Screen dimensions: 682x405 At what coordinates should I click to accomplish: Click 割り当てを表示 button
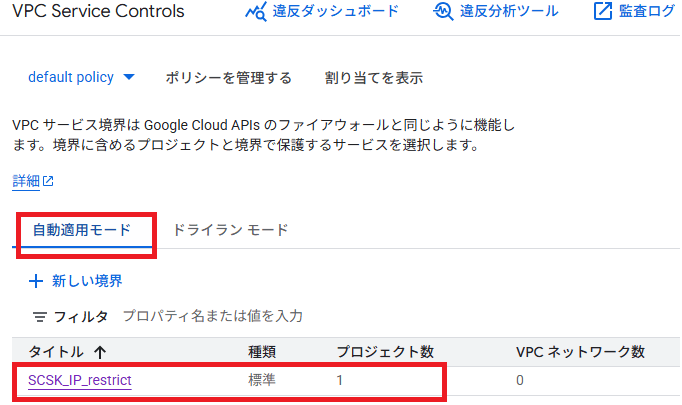[373, 77]
